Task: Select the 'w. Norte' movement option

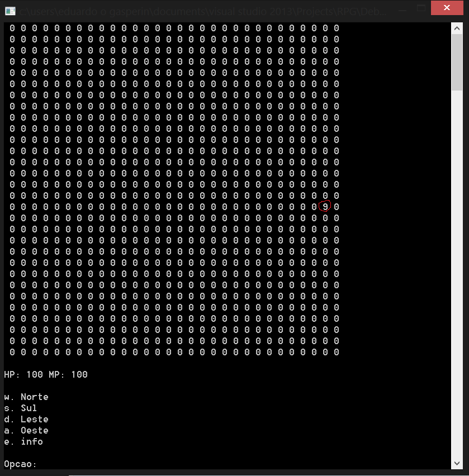Action: click(26, 397)
